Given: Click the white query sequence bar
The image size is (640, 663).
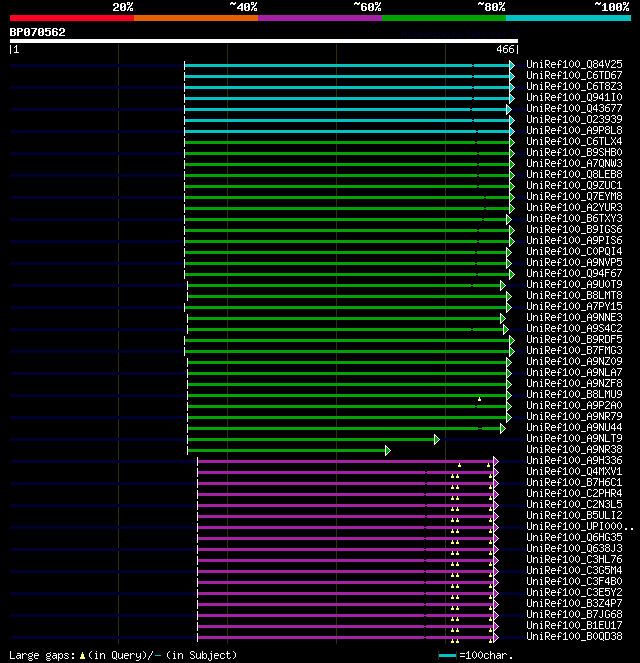Looking at the screenshot, I should click(264, 41).
